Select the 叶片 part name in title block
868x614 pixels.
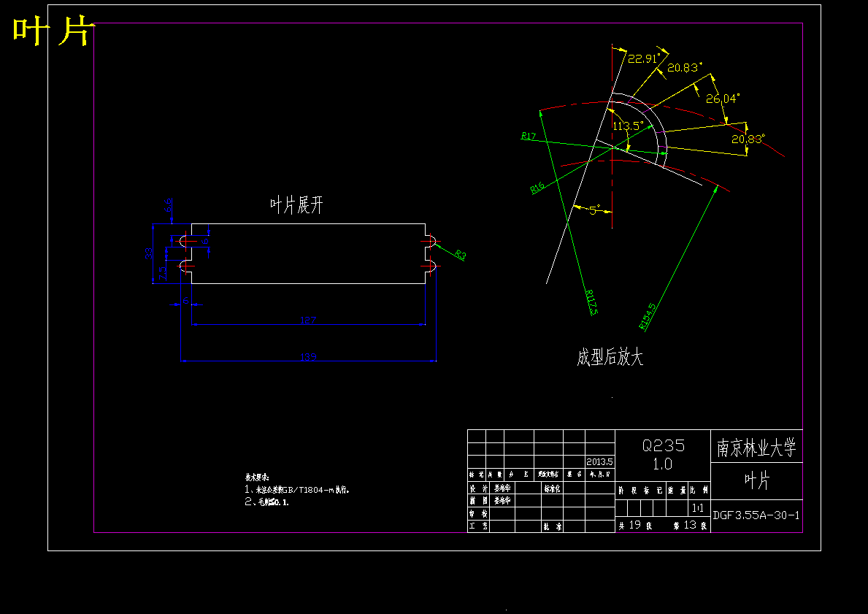pyautogui.click(x=756, y=480)
